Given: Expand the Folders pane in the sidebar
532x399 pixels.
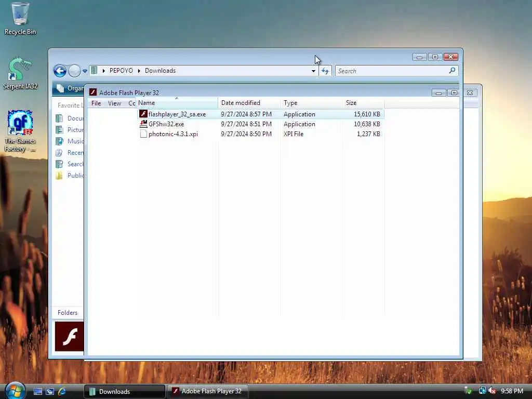Looking at the screenshot, I should pyautogui.click(x=68, y=312).
